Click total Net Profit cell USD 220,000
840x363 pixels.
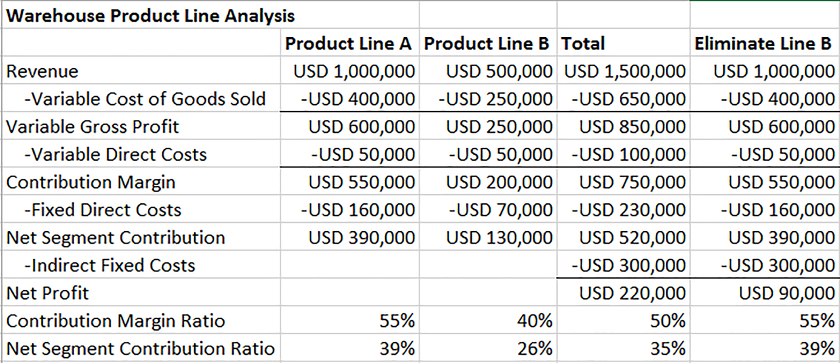[x=633, y=294]
